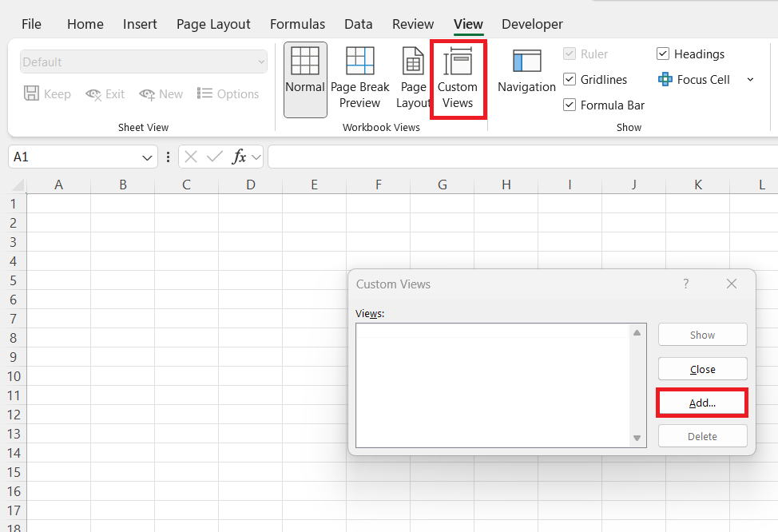Click the Exit sheet view icon
This screenshot has width=778, height=532.
pos(93,93)
